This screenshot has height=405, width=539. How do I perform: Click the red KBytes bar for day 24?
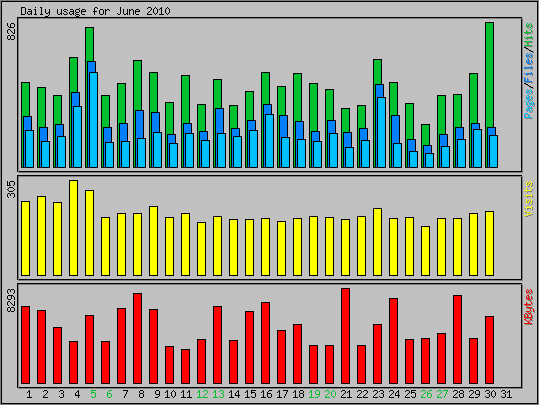point(394,341)
